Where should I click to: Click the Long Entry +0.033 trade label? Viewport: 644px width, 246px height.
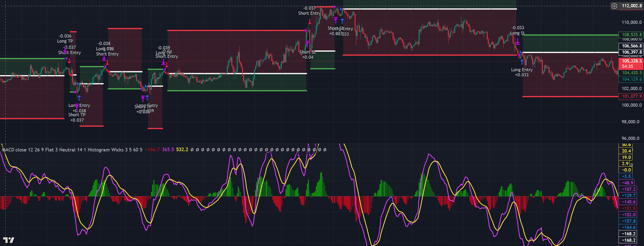pyautogui.click(x=522, y=72)
